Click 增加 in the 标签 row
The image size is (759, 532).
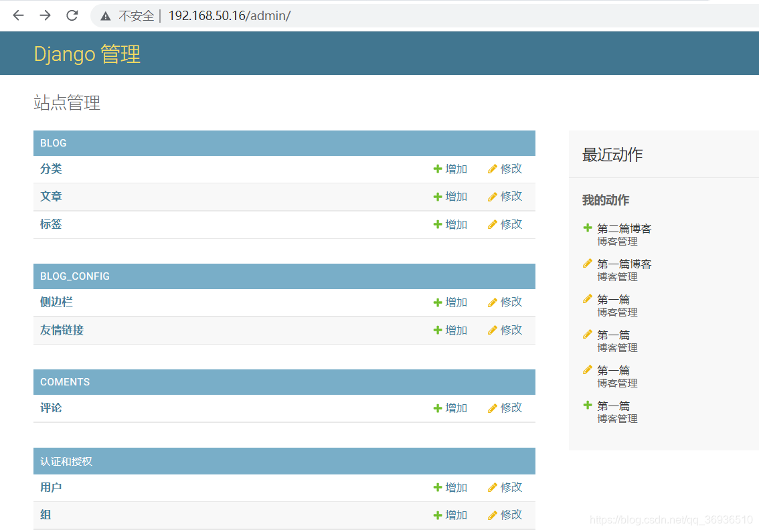[450, 225]
